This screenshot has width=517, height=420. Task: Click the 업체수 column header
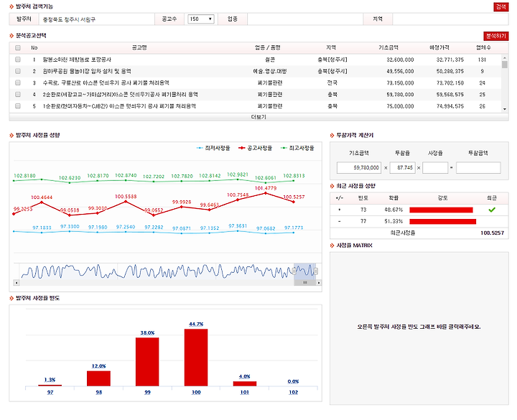pos(483,48)
